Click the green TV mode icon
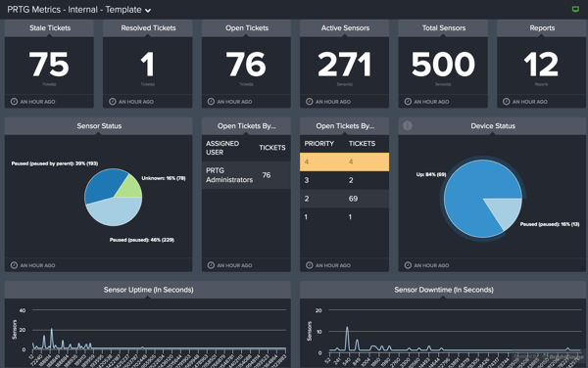 [575, 9]
